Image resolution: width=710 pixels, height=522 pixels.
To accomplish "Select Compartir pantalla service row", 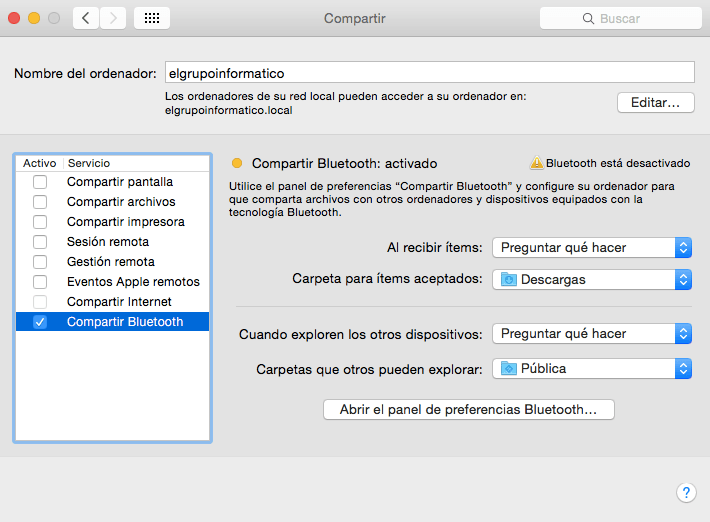I will click(112, 182).
